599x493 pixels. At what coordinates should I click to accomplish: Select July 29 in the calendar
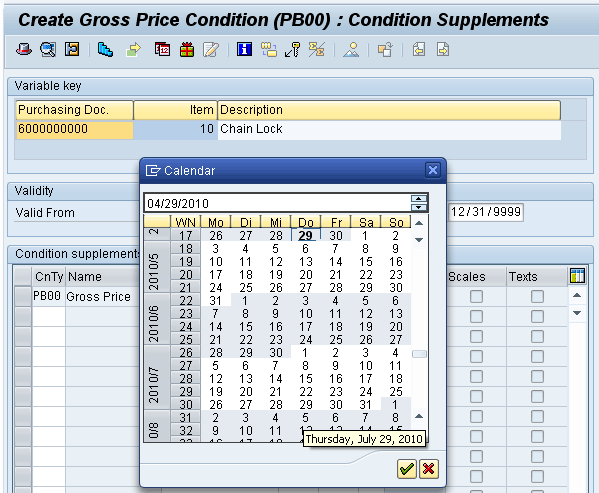306,404
